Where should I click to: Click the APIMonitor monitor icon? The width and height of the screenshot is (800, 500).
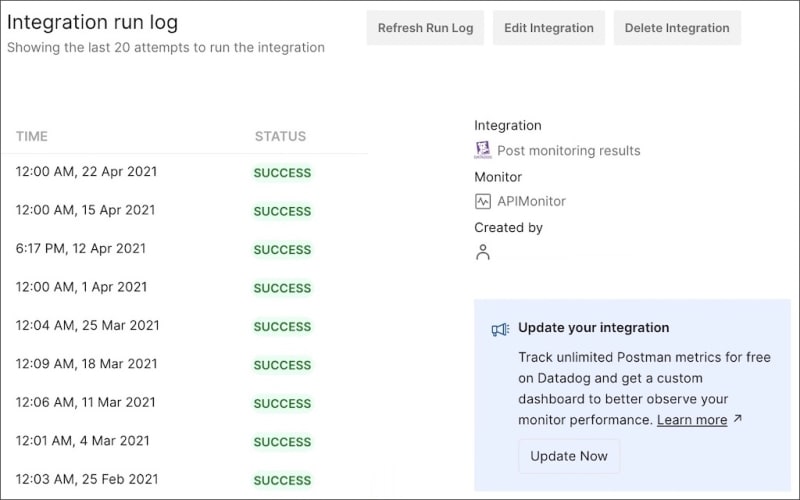coord(483,201)
